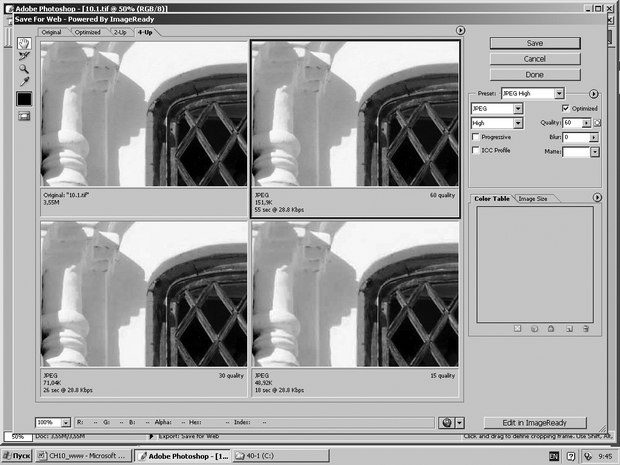The height and width of the screenshot is (465, 620).
Task: Click the black eyedropper color swatch
Action: click(23, 98)
